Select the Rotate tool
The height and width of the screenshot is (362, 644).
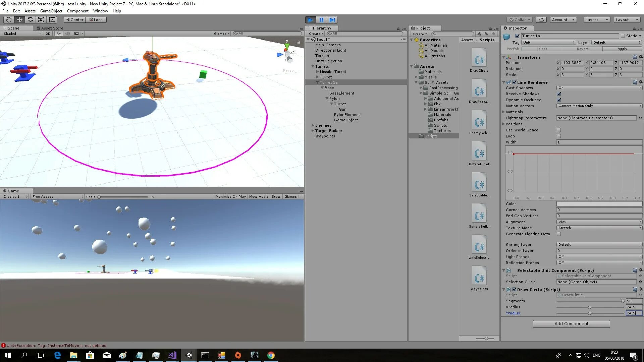pyautogui.click(x=30, y=20)
